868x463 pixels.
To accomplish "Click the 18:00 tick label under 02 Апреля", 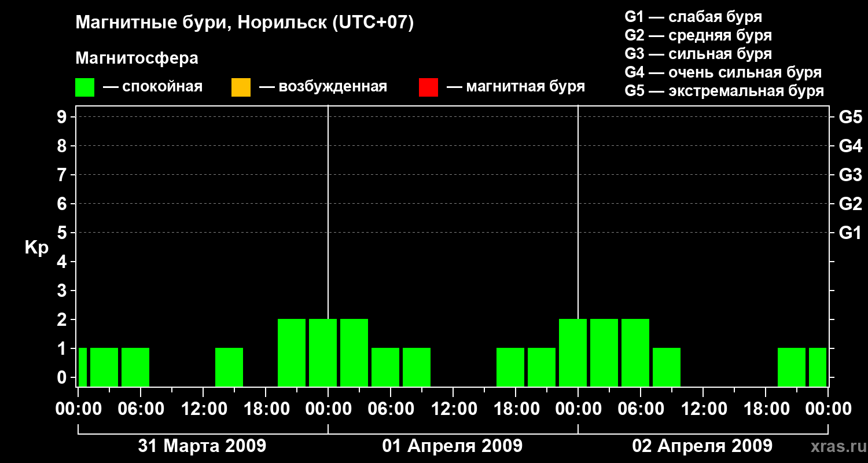I will 766,409.
